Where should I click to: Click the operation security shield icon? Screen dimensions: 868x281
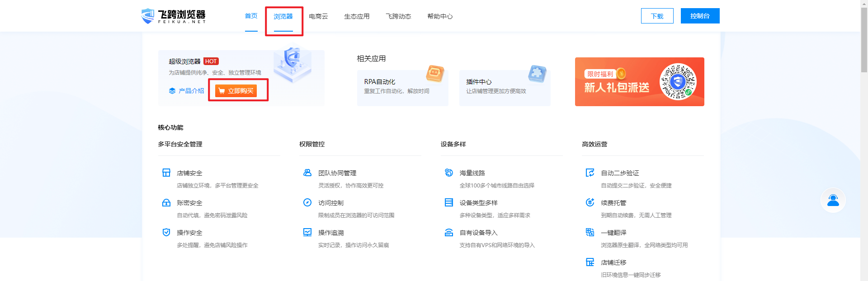pyautogui.click(x=166, y=232)
